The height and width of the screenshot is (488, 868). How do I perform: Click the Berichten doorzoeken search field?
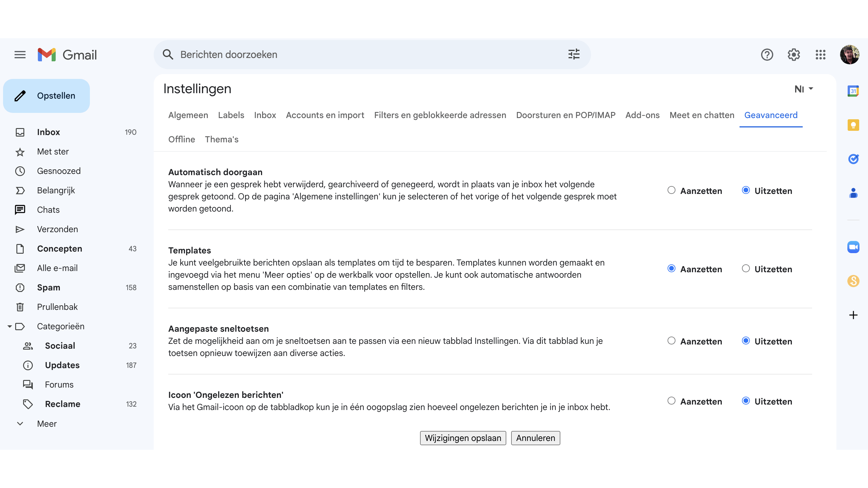(337, 55)
